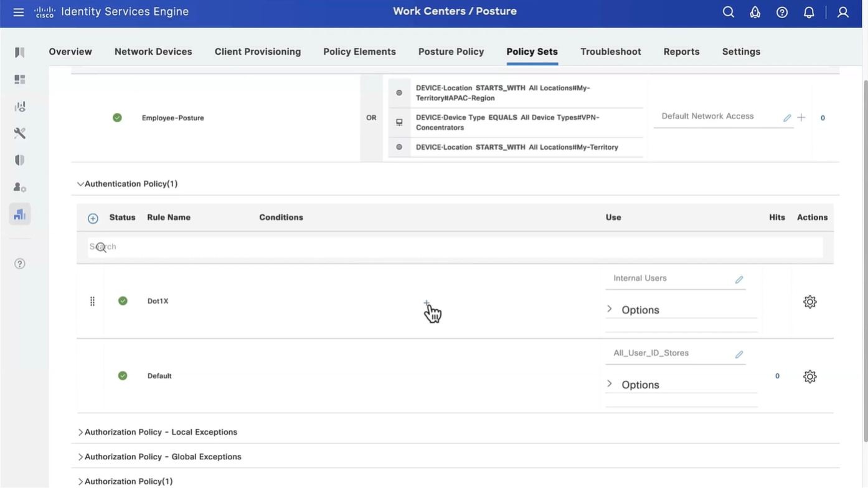The height and width of the screenshot is (488, 868).
Task: Toggle the Default rule status indicator
Action: (x=123, y=376)
